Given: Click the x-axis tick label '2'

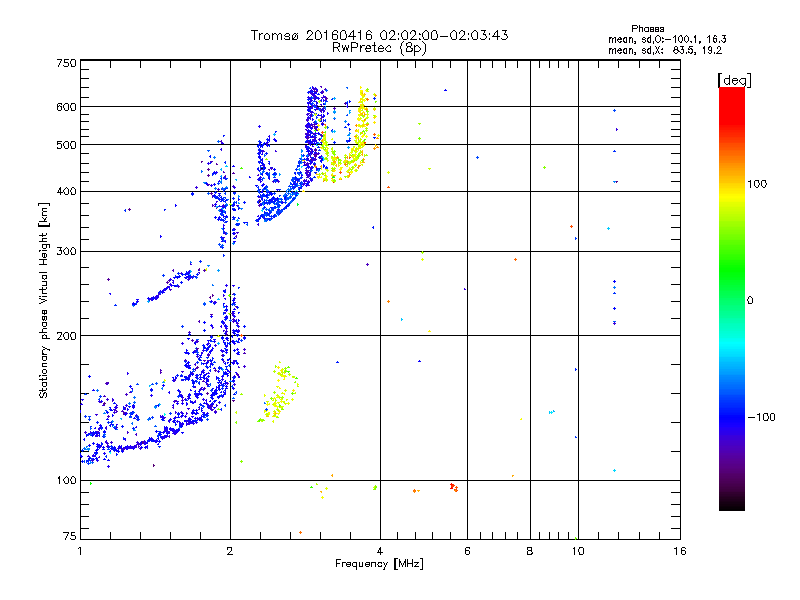Looking at the screenshot, I should pyautogui.click(x=230, y=551).
